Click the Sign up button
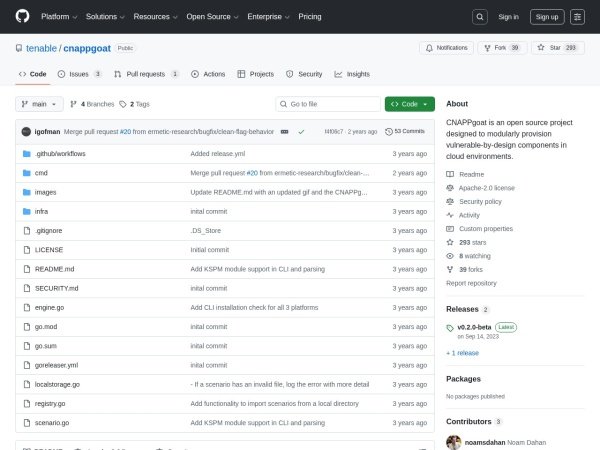Screen dimensions: 600x450 pos(547,17)
